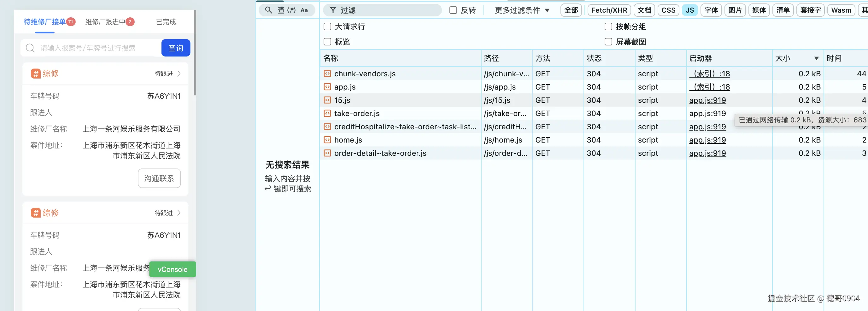Click the filter funnel icon
This screenshot has height=311, width=868.
coord(333,10)
